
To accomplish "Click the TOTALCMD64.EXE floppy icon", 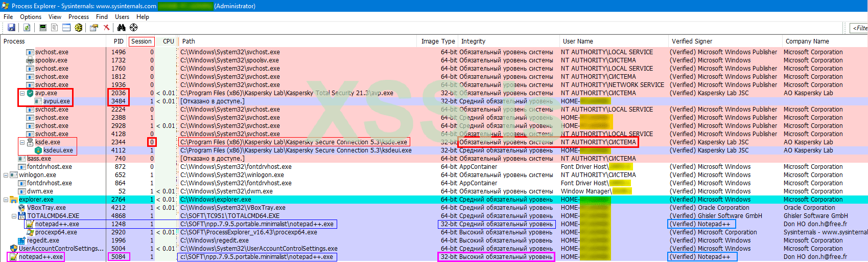I will (22, 216).
